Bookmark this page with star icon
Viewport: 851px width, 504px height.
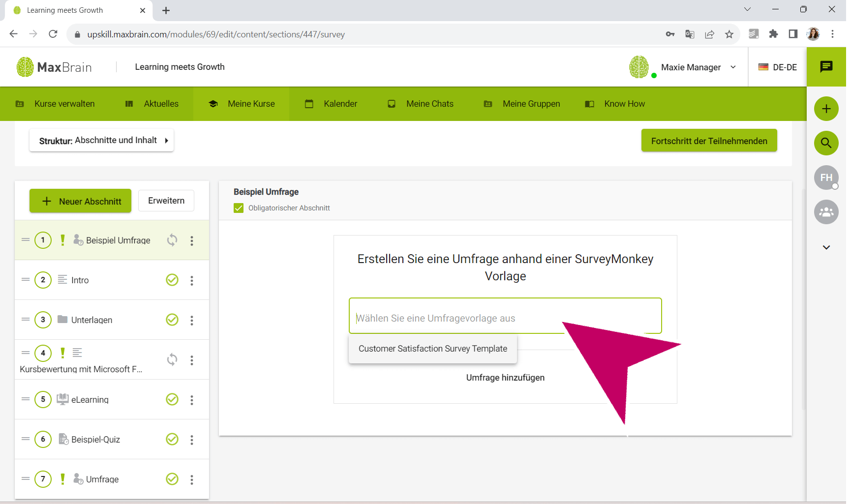coord(729,34)
